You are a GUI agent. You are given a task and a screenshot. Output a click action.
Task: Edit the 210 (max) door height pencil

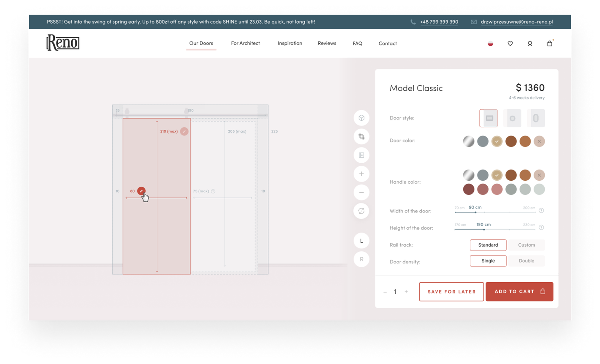184,131
